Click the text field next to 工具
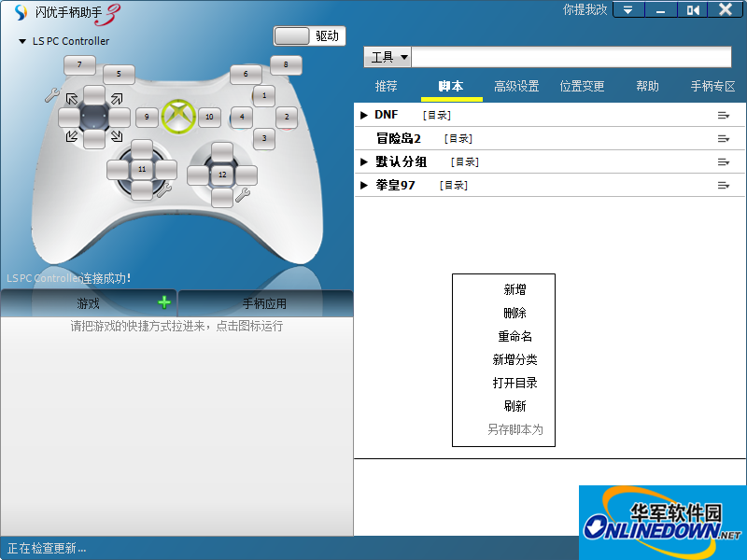Screen dimensions: 747x560 [x=571, y=58]
